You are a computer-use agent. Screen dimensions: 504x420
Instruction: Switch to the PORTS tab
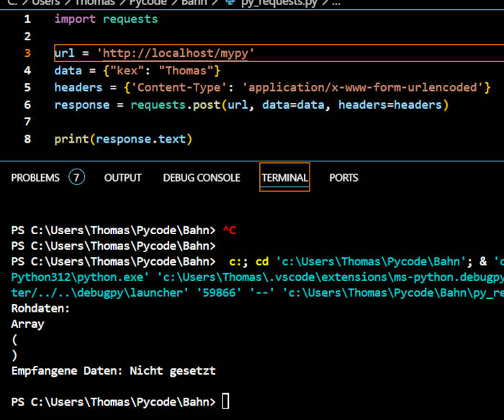point(343,177)
